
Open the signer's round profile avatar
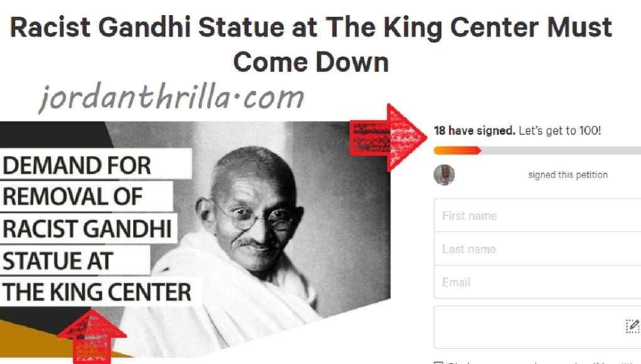click(x=444, y=175)
